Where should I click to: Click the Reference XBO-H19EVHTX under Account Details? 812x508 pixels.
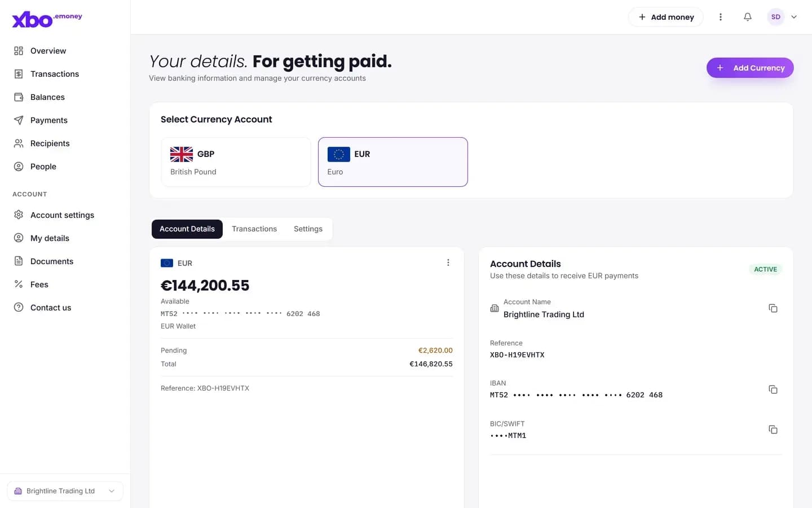(517, 355)
